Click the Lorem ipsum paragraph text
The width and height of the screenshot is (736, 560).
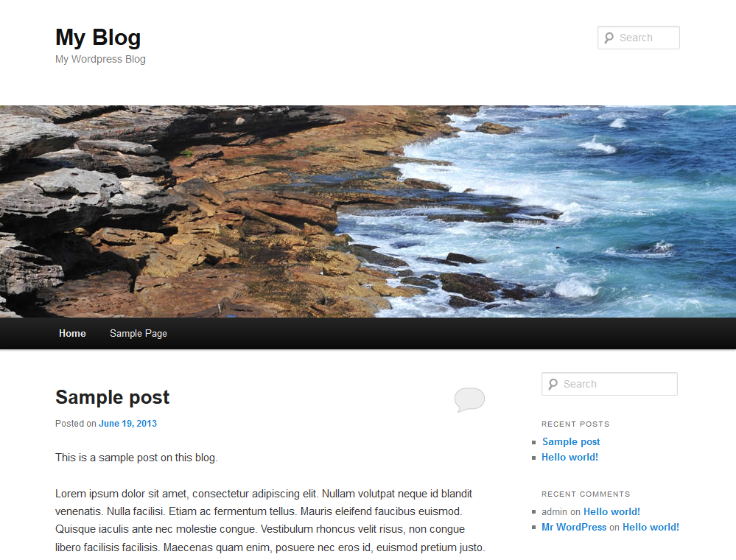point(270,520)
